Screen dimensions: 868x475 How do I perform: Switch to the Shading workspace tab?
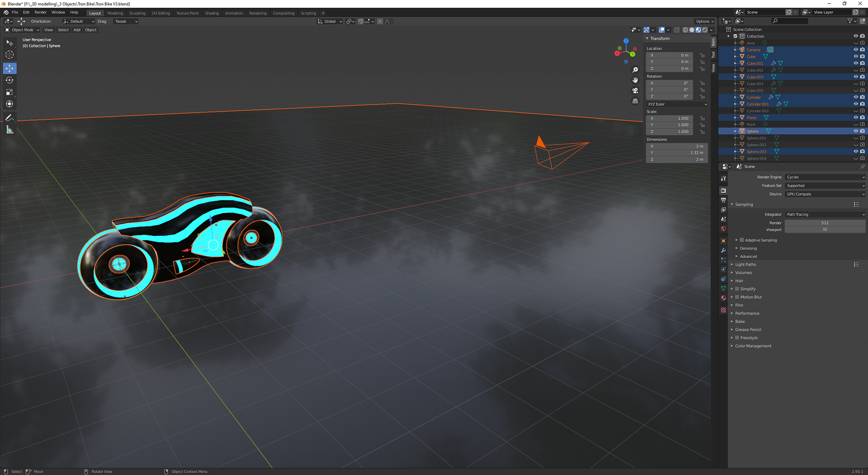[212, 13]
